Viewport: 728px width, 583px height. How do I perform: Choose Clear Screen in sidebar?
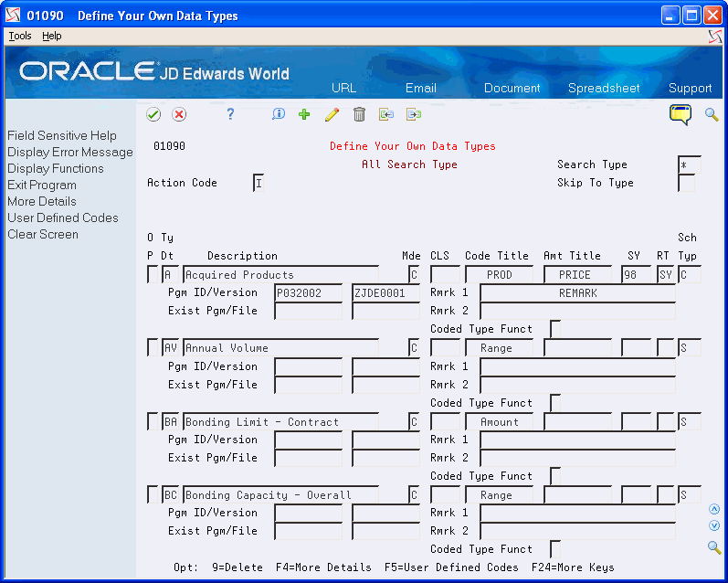pyautogui.click(x=43, y=235)
